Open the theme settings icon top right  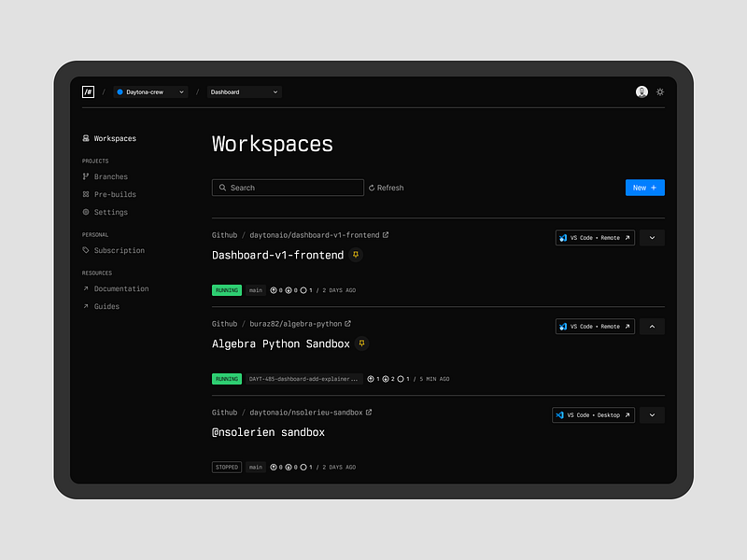660,91
